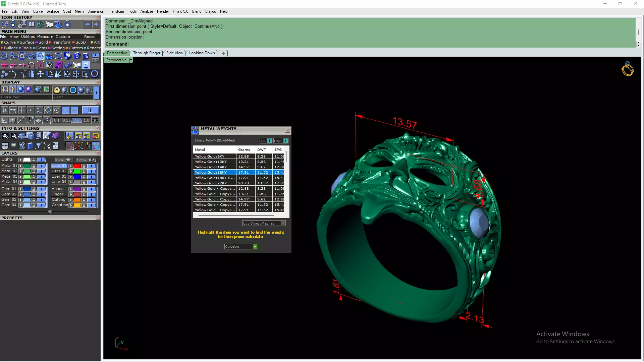Click the Calculate button
The image size is (644, 362).
(241, 247)
